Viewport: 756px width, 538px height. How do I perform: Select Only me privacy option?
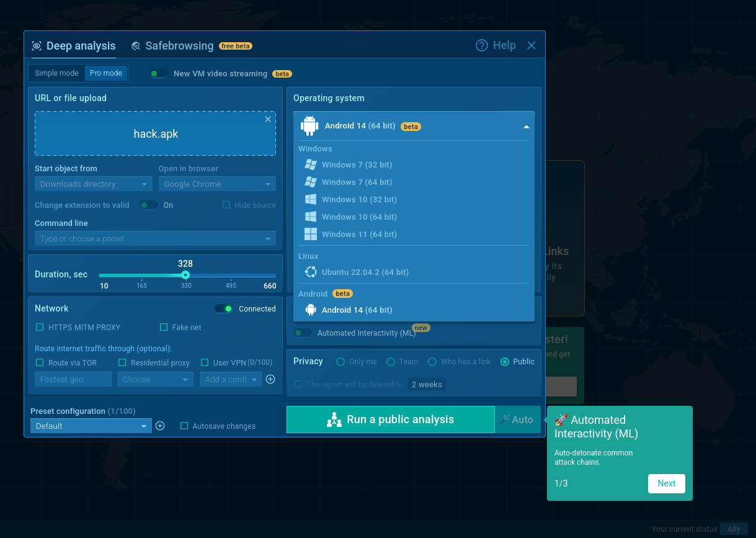[340, 361]
